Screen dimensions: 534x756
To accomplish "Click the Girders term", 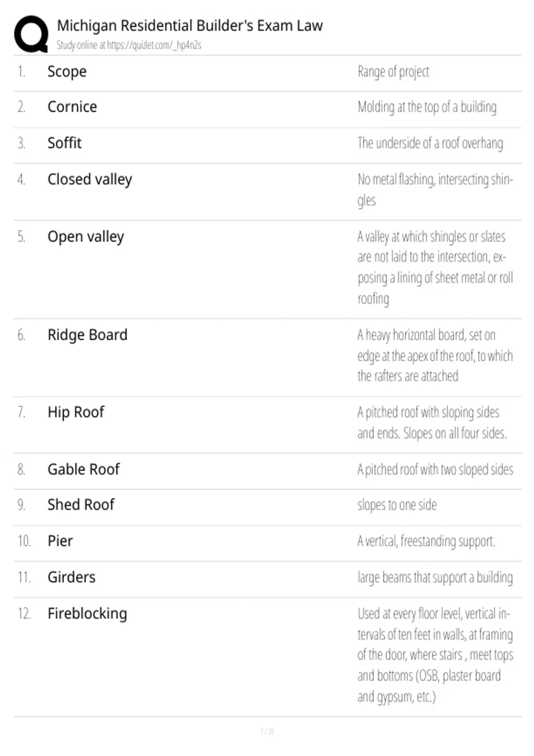I will [72, 577].
